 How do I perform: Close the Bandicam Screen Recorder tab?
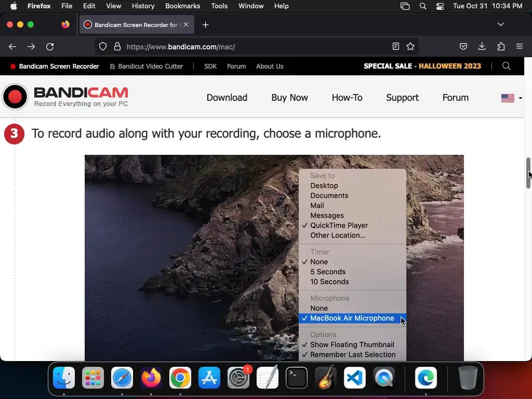click(x=186, y=24)
